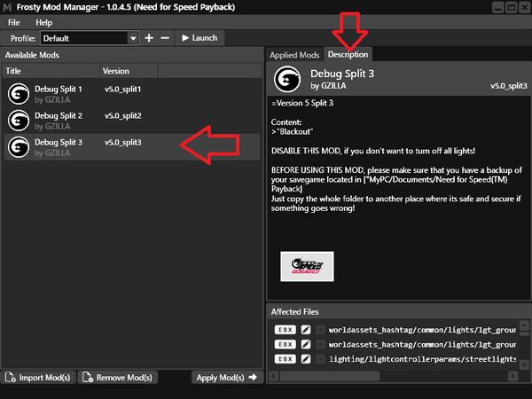Click the Import Mod(s) file icon

(x=11, y=378)
